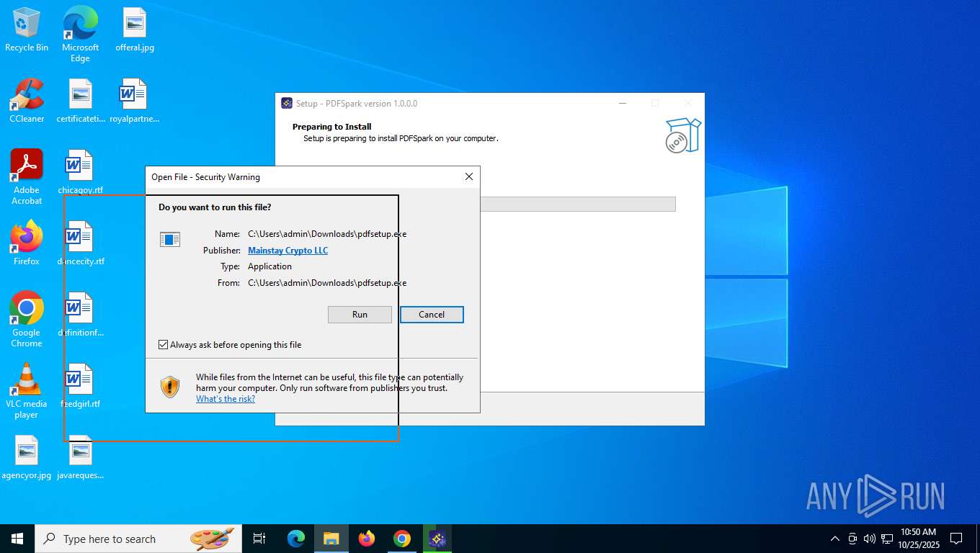
Task: Open Firefox from the taskbar
Action: coord(367,539)
